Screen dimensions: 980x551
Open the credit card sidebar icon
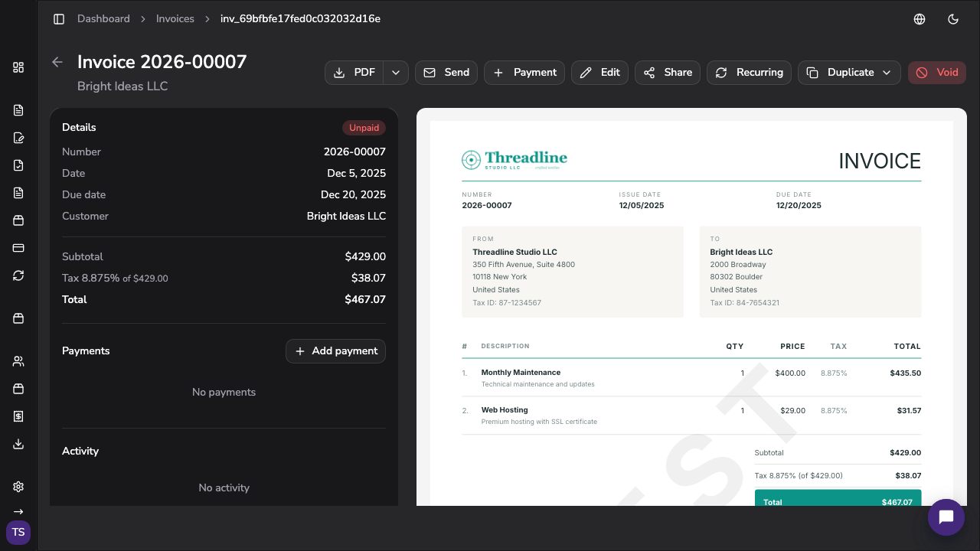coord(18,248)
